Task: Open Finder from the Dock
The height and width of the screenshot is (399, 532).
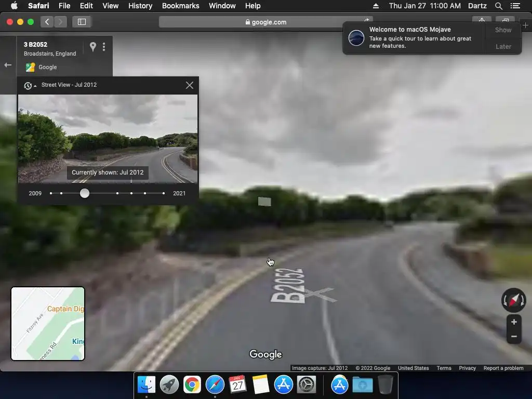Action: [x=147, y=385]
